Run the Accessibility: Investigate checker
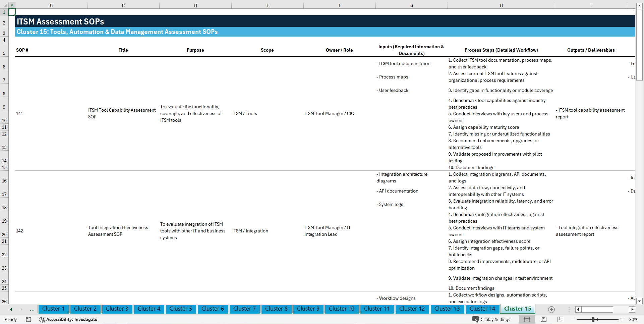644x324 pixels. 68,319
